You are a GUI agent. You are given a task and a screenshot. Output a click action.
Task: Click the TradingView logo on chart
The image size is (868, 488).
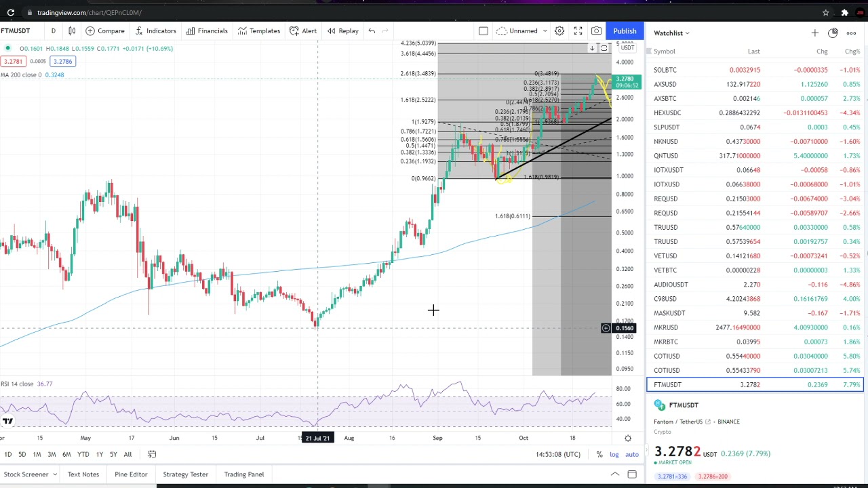[7, 421]
